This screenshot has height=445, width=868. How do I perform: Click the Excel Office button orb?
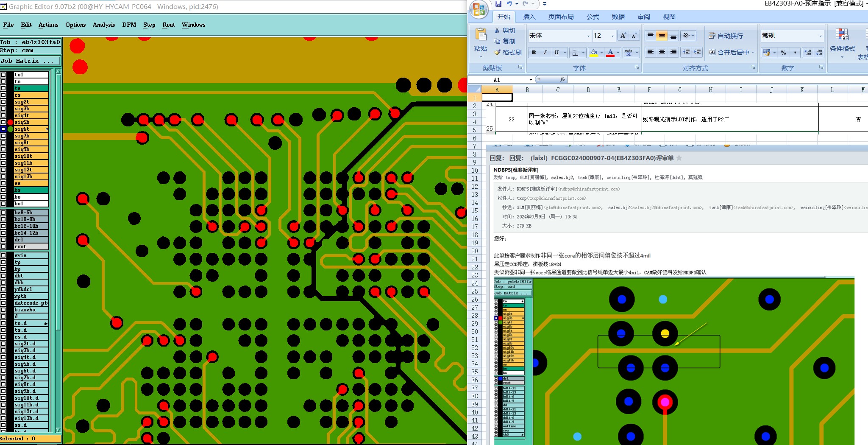pos(479,9)
